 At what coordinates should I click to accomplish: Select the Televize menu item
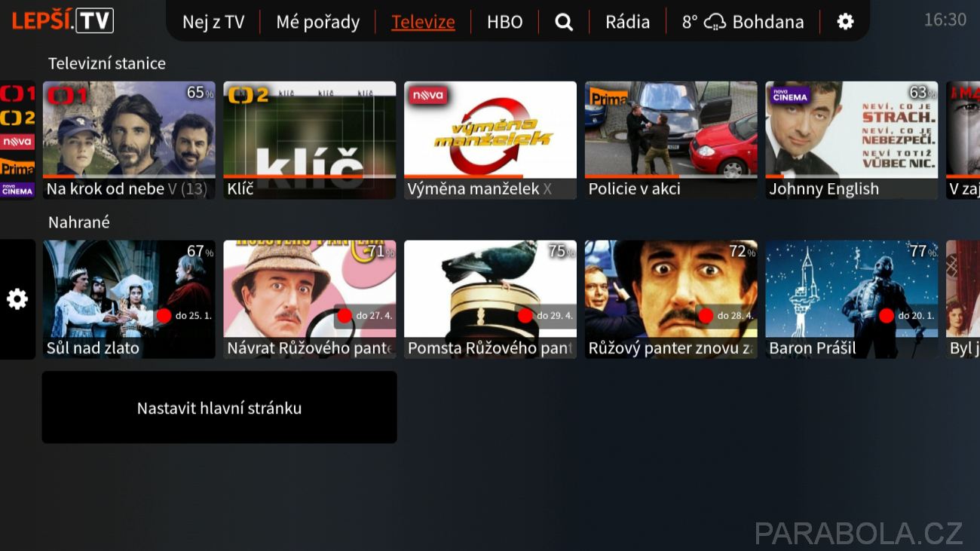pyautogui.click(x=423, y=22)
